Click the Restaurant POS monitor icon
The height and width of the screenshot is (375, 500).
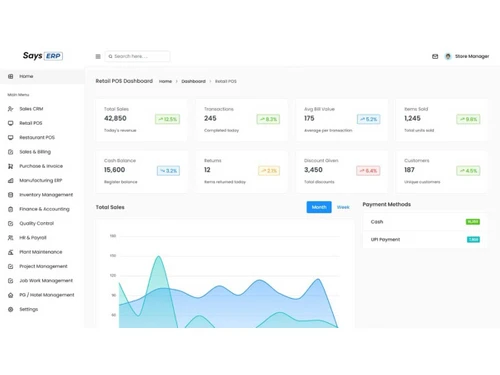[x=11, y=137]
